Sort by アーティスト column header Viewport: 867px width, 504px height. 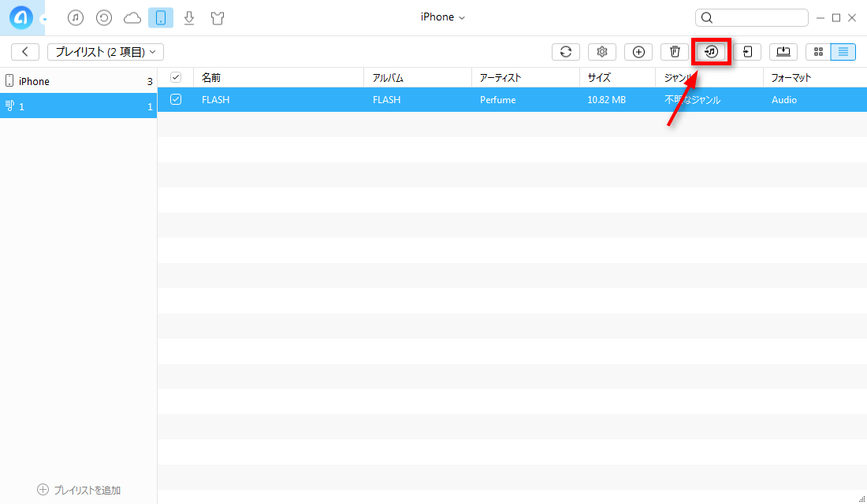coord(526,78)
